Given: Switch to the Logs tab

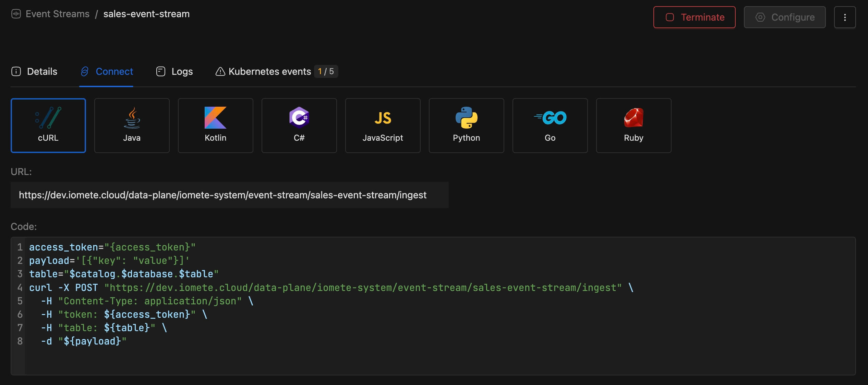Looking at the screenshot, I should (182, 71).
